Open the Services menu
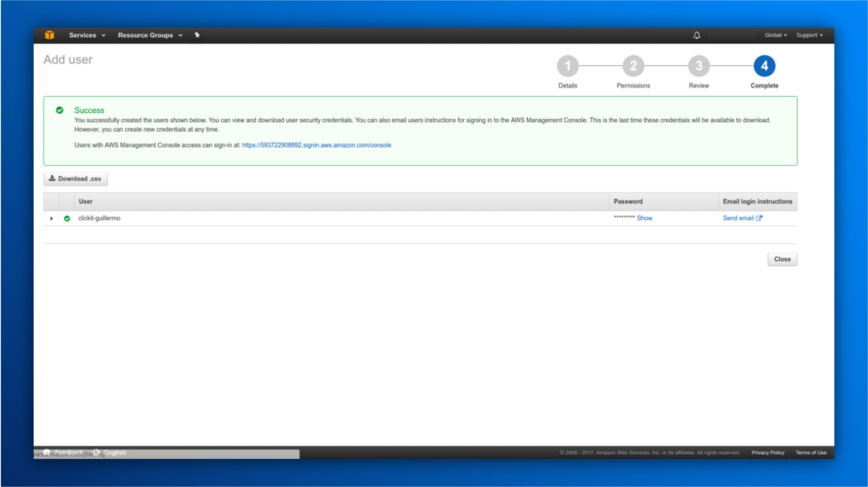The height and width of the screenshot is (487, 868). (87, 35)
